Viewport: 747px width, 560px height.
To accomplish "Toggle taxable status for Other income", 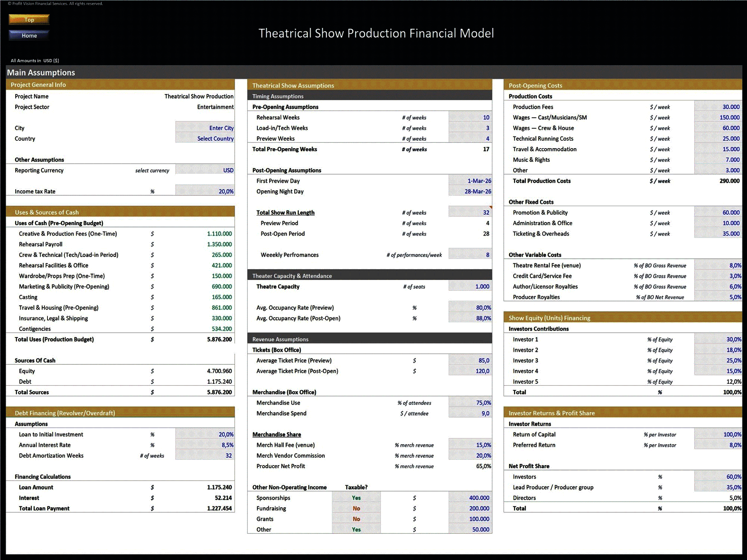I will [356, 529].
